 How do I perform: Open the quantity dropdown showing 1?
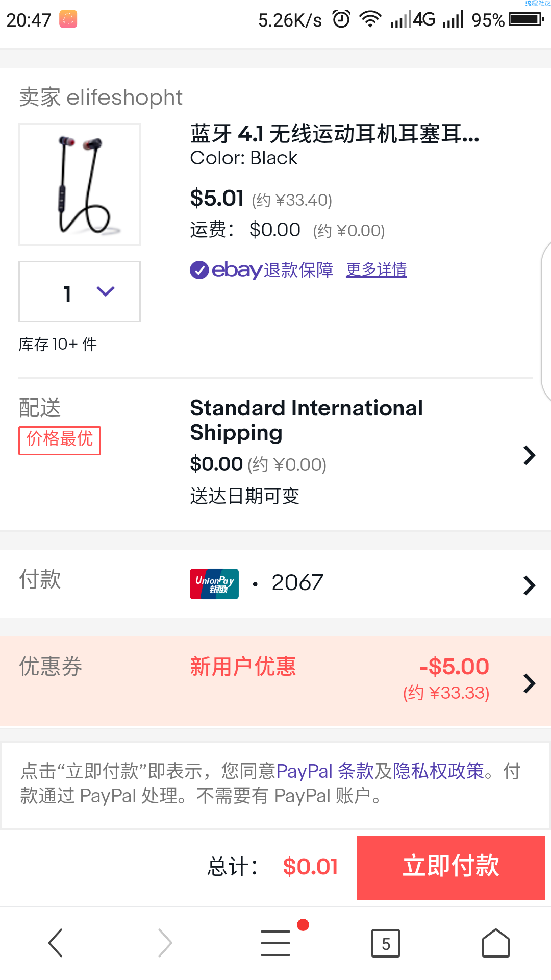pos(80,291)
